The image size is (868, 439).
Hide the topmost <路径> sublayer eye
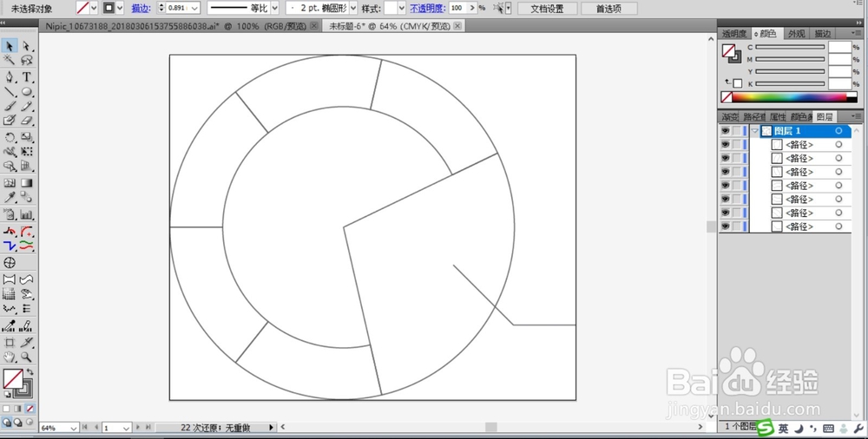point(725,145)
